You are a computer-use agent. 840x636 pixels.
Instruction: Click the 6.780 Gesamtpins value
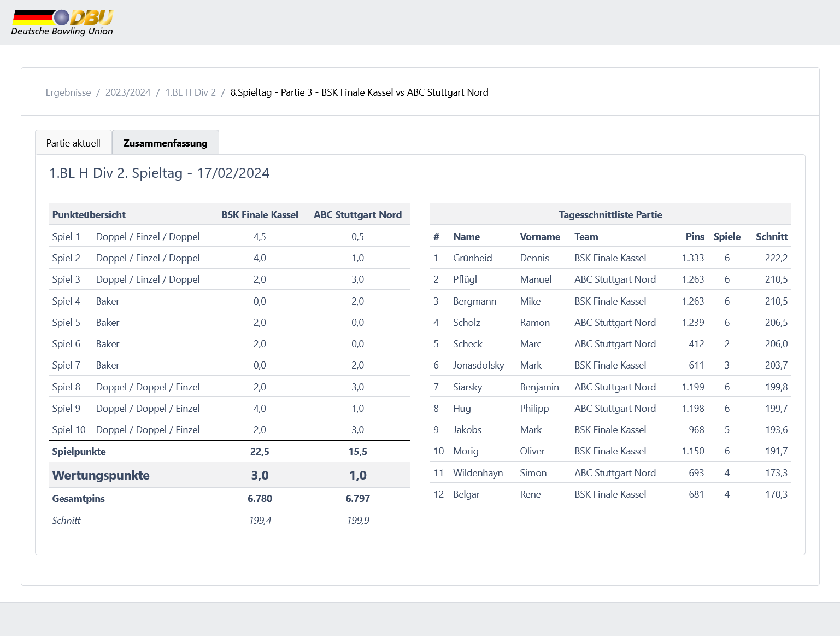[260, 499]
